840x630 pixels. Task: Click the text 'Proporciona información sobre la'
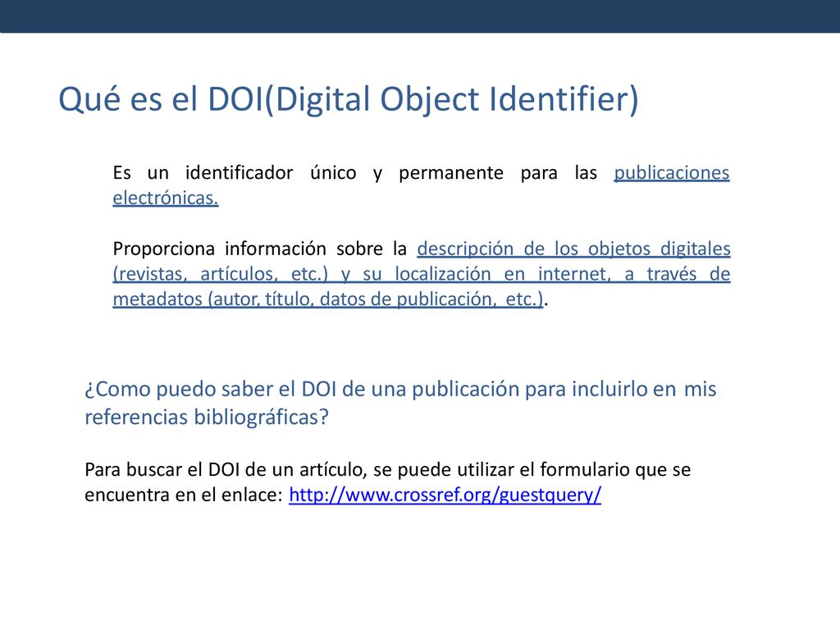click(260, 249)
